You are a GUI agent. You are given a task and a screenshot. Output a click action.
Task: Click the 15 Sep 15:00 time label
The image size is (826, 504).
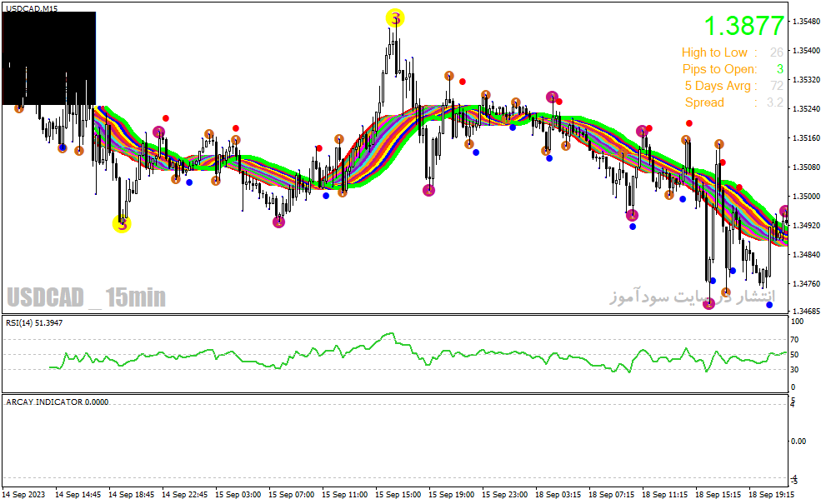(x=398, y=495)
